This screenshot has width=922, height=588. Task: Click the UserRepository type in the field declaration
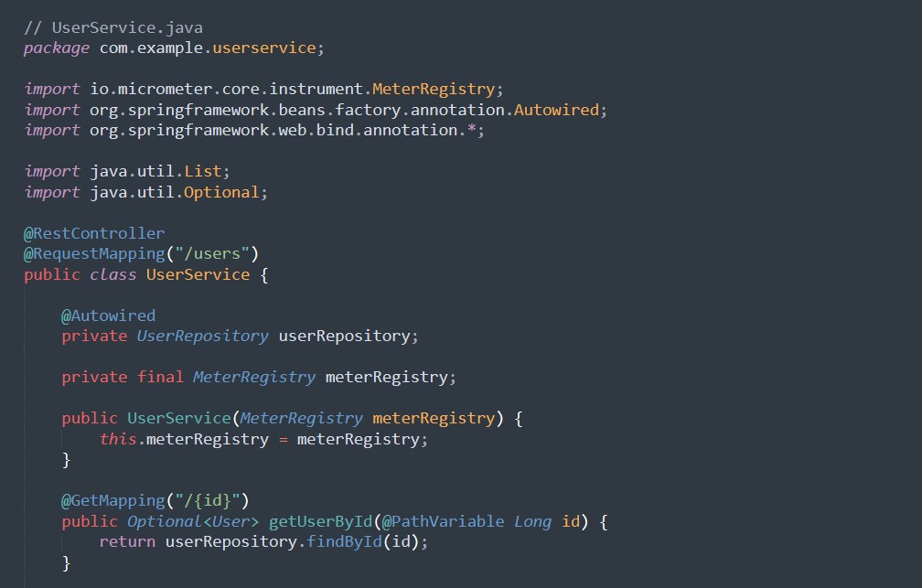coord(202,336)
